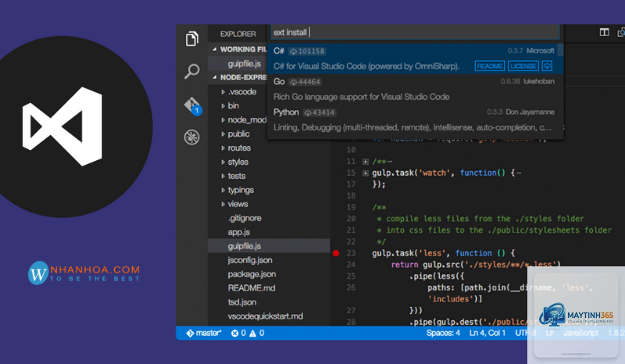Select gulpfile.js in the project tree
This screenshot has height=364, width=625.
coord(269,246)
